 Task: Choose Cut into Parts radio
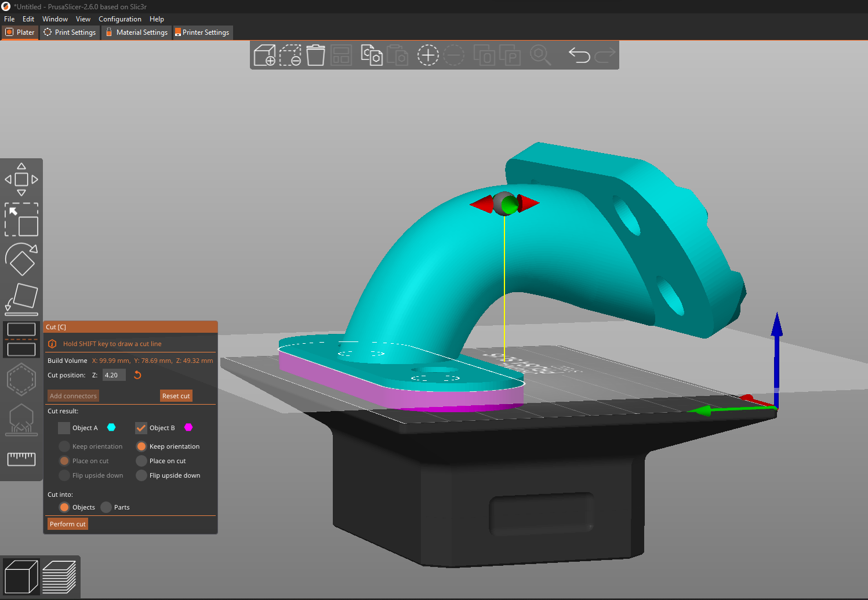(106, 507)
